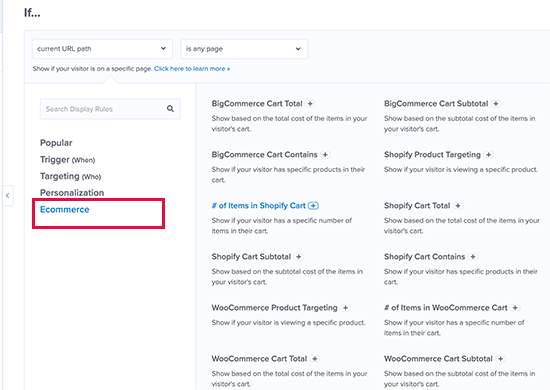Add the WooCommerce Cart Subtotal rule plus icon
Viewport: 550px width, 390px height.
click(x=501, y=359)
